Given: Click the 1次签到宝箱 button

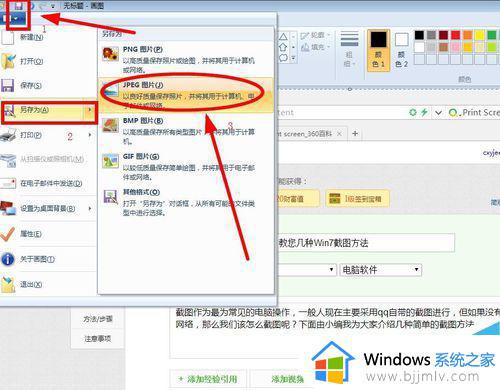Looking at the screenshot, I should point(357,199).
